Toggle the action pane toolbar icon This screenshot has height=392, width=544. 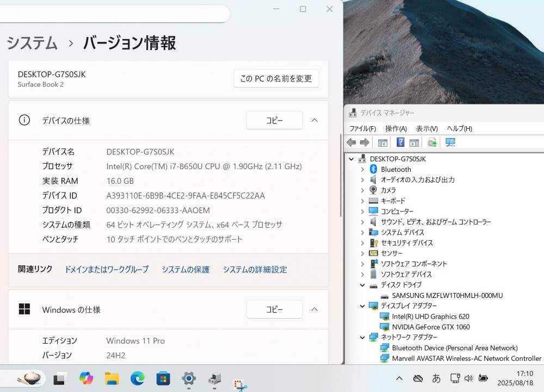414,142
